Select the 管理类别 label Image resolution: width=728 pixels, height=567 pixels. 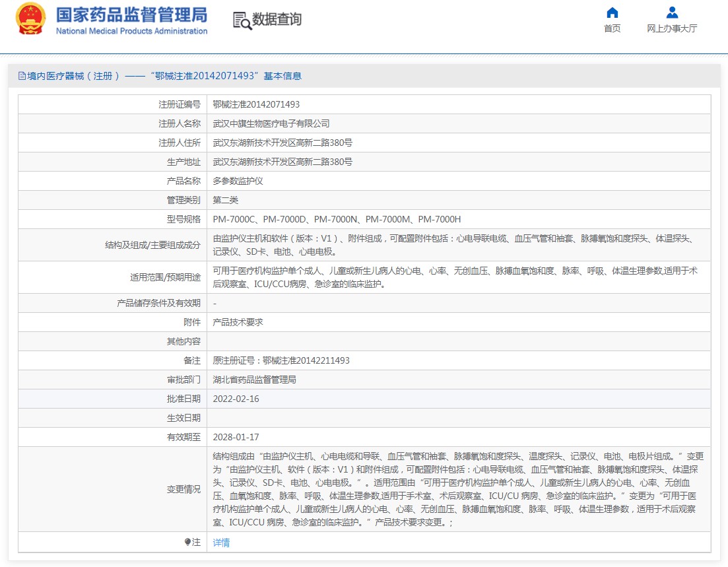tap(183, 200)
